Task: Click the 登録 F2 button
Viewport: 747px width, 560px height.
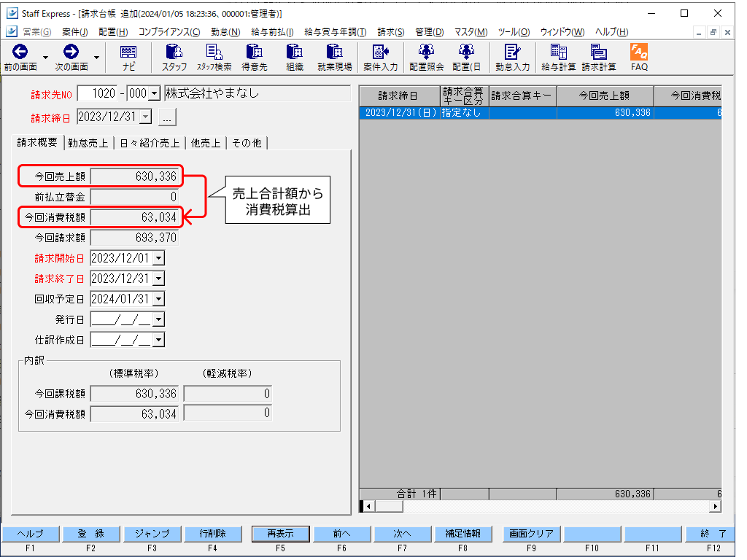Action: (x=91, y=534)
